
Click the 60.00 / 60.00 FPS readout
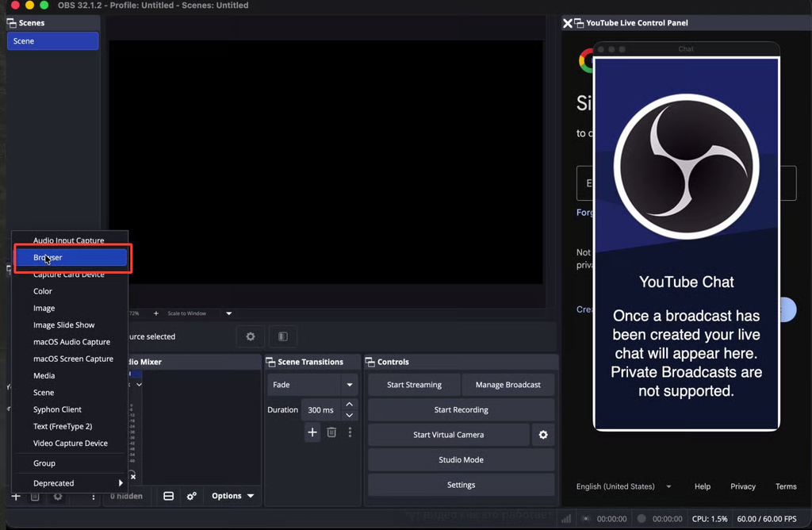(767, 519)
